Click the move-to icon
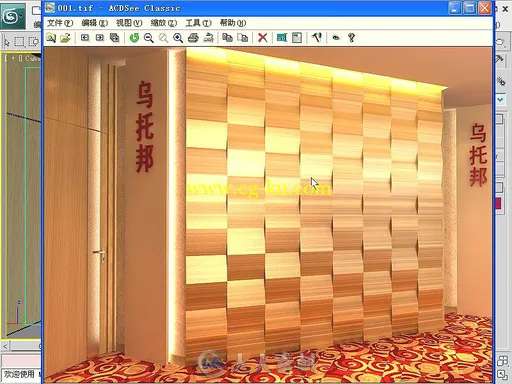Image resolution: width=512 pixels, height=384 pixels. [x=243, y=38]
